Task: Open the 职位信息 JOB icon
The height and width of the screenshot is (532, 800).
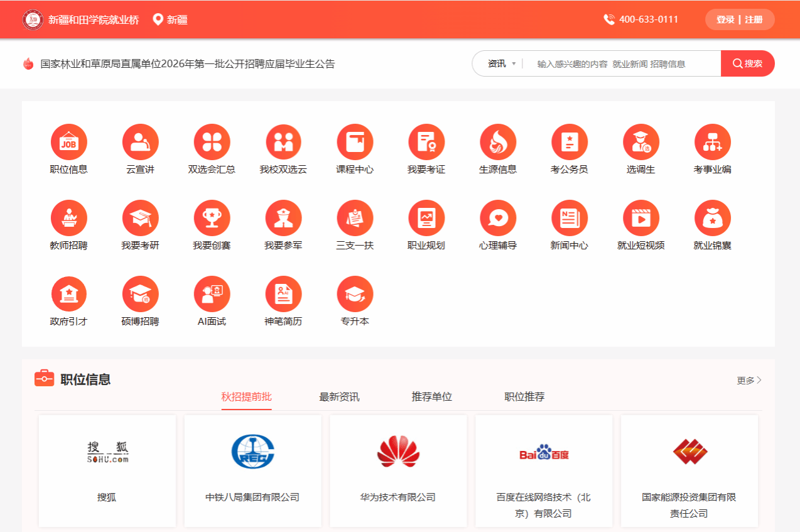Action: pos(68,142)
